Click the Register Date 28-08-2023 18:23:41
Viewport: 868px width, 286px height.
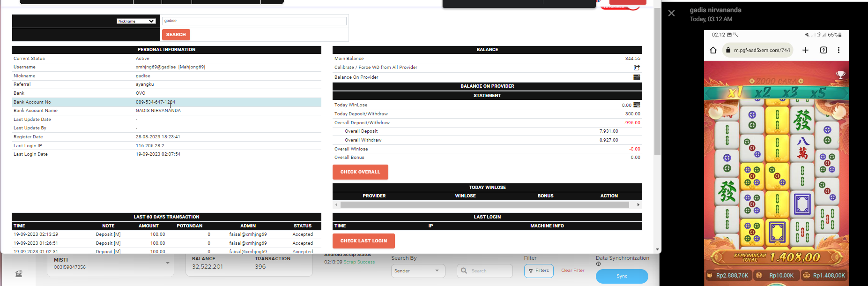pyautogui.click(x=158, y=137)
